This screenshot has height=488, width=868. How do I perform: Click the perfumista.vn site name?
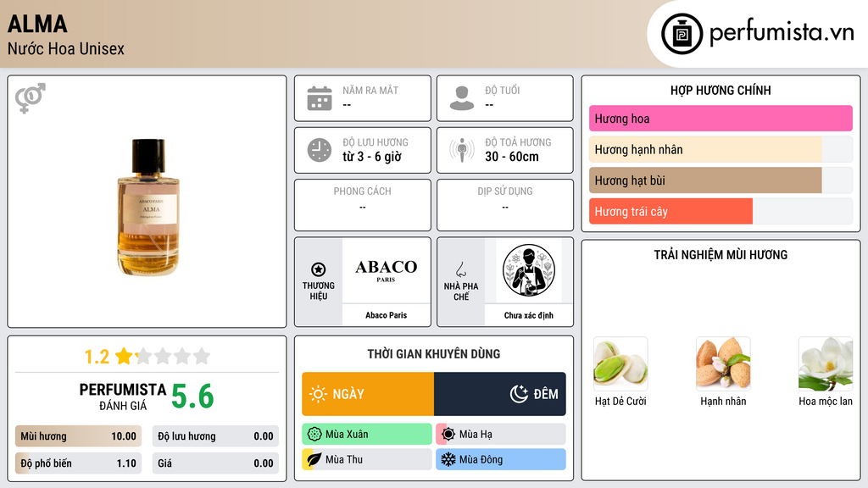click(x=782, y=33)
